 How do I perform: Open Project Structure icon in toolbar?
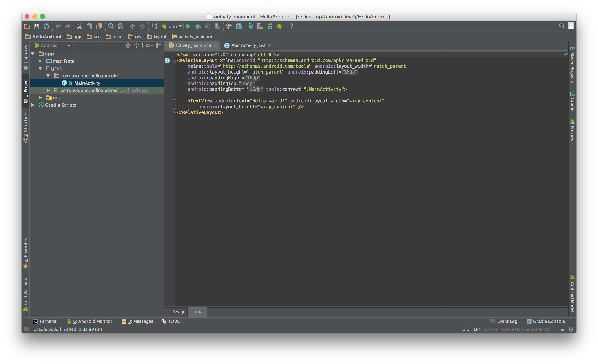(239, 26)
